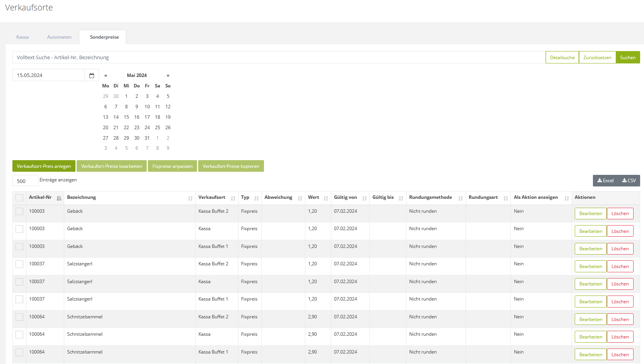The image size is (644, 364).
Task: Click Verkaufort-Preise kopieren button
Action: [x=231, y=166]
